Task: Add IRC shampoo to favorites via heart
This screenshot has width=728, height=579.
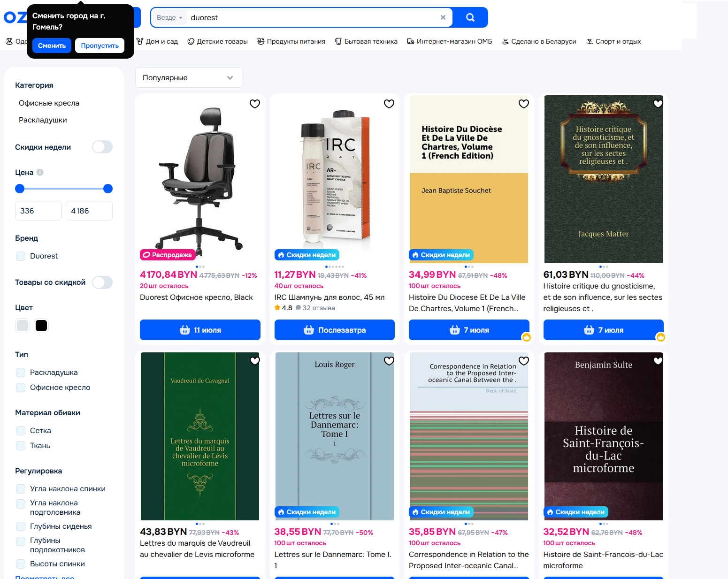Action: [x=389, y=104]
